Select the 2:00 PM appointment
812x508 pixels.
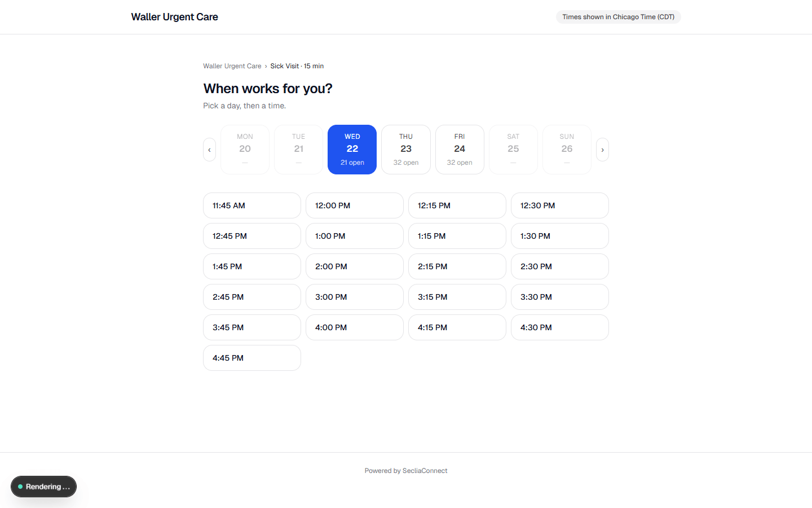click(354, 266)
